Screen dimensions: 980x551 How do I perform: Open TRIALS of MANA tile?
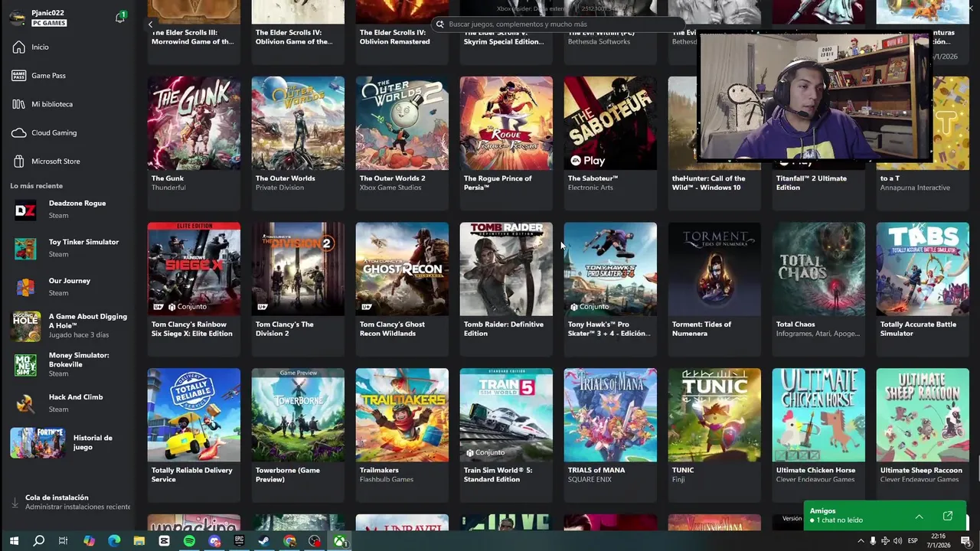(610, 435)
